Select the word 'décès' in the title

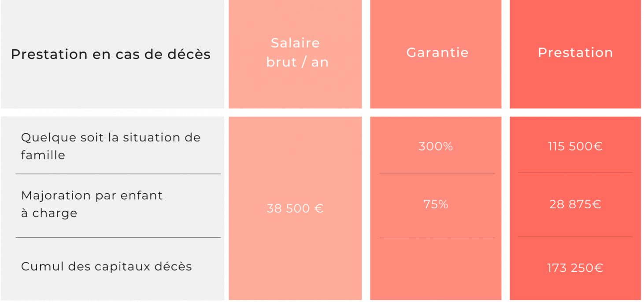[x=189, y=55]
